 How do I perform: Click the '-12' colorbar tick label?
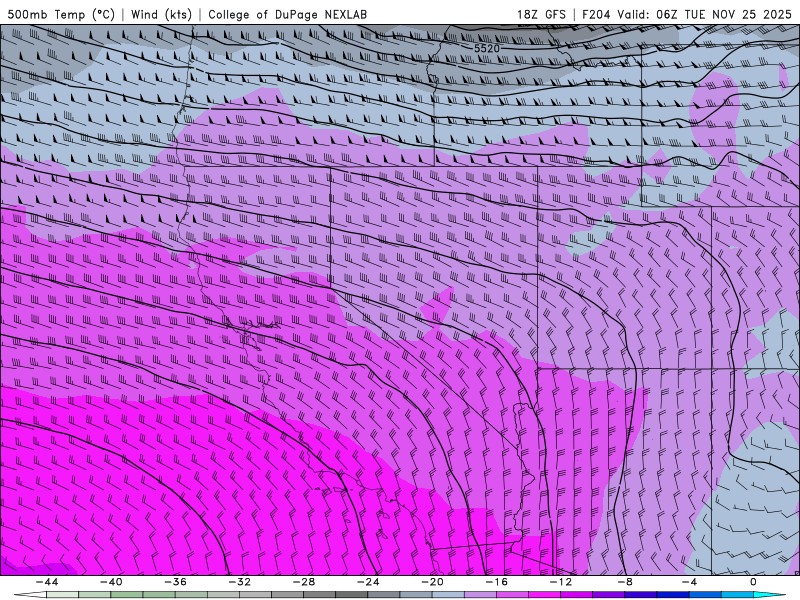click(x=561, y=582)
